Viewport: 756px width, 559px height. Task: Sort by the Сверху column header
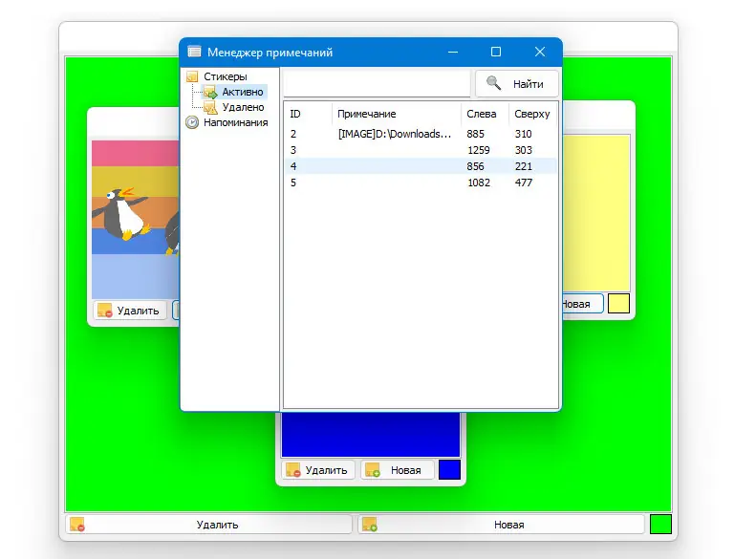coord(532,114)
